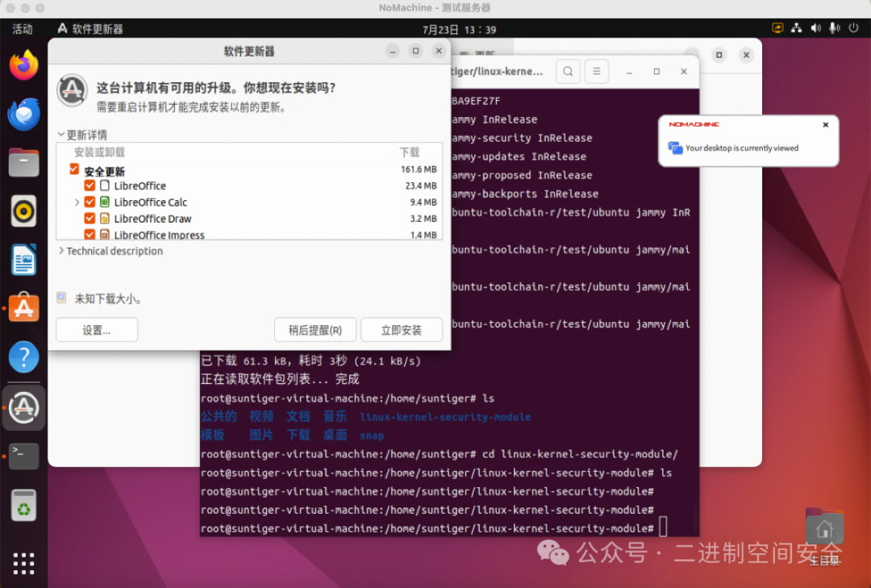Dismiss the NoMachine notification

826,124
